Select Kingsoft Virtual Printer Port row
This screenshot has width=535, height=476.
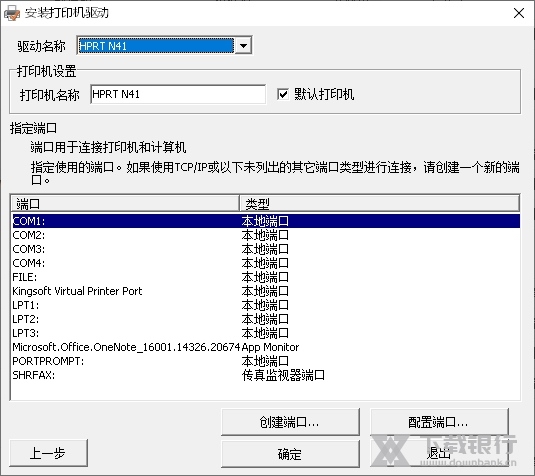pyautogui.click(x=266, y=291)
